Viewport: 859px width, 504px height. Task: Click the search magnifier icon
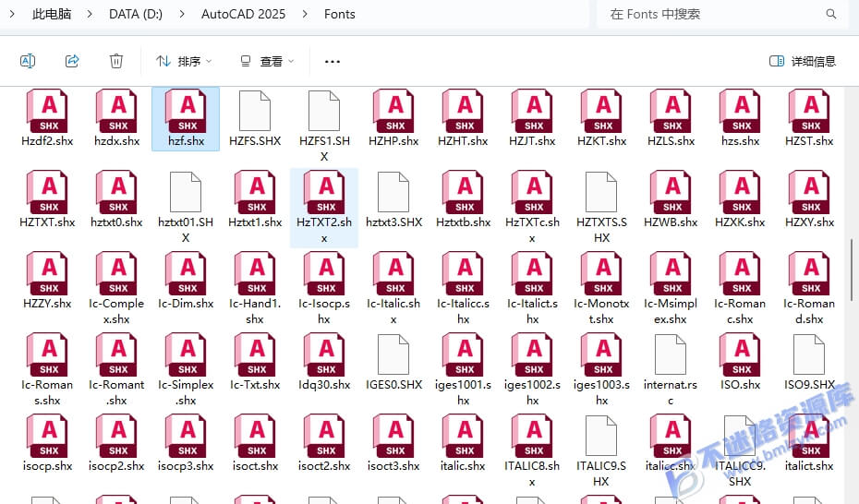pos(831,14)
